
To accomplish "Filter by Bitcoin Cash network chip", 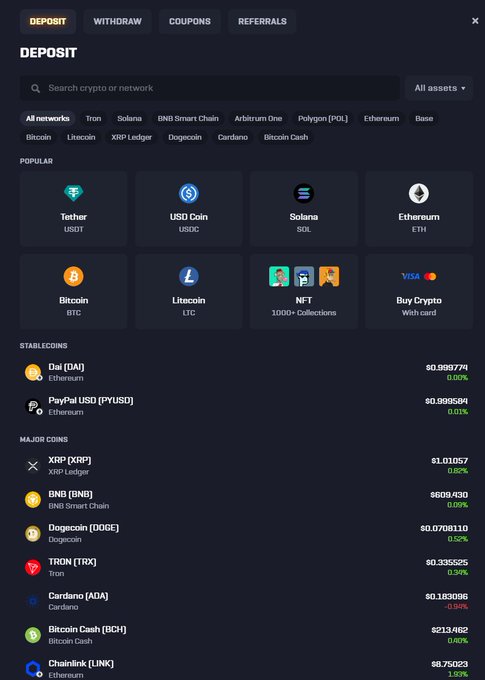I will click(286, 137).
